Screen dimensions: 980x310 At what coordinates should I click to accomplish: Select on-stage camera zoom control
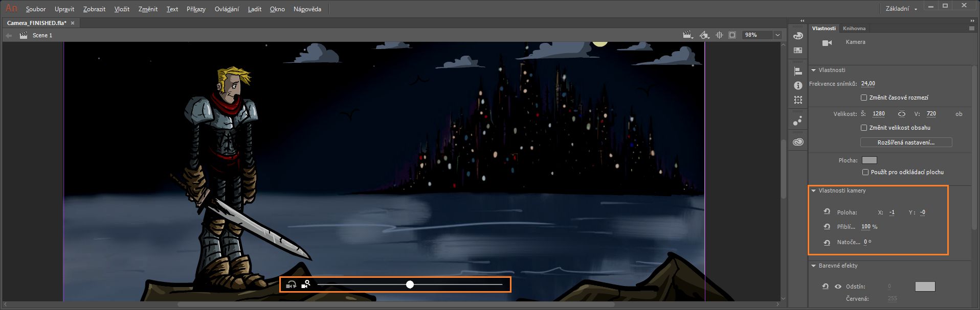306,284
